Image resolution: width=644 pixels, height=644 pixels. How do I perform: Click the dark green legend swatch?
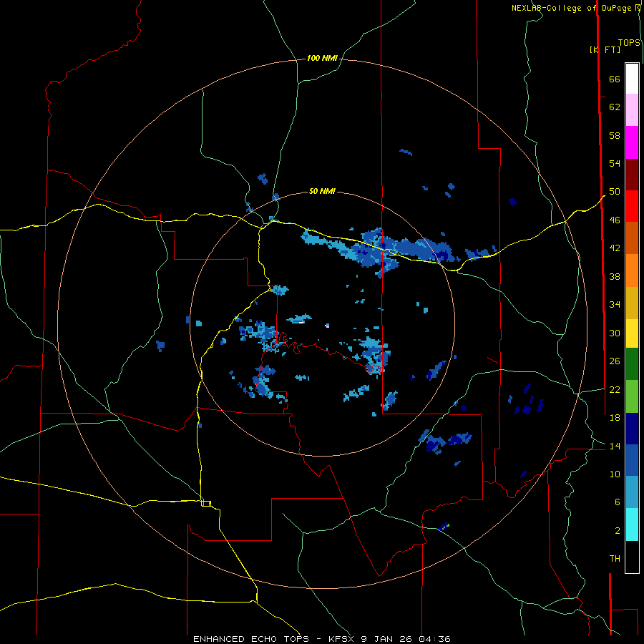632,364
